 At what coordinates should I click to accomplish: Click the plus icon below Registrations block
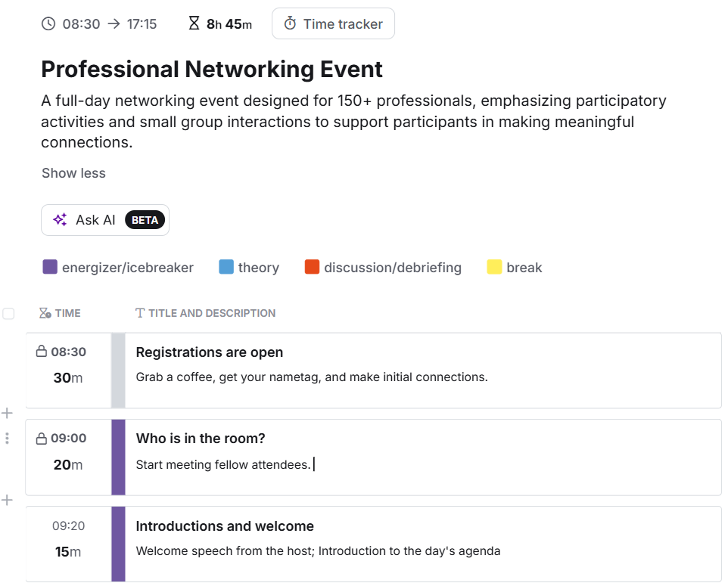click(8, 413)
